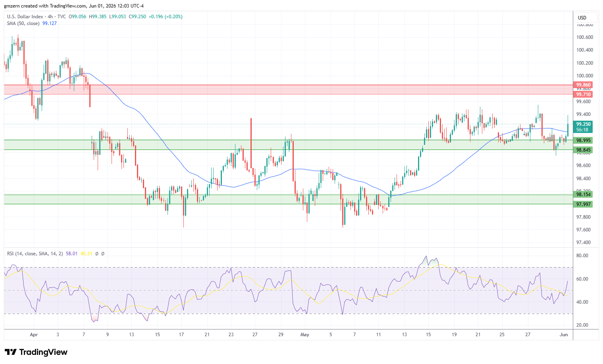Image resolution: width=603 pixels, height=364 pixels.
Task: Click the 100.000 price axis label
Action: (585, 76)
